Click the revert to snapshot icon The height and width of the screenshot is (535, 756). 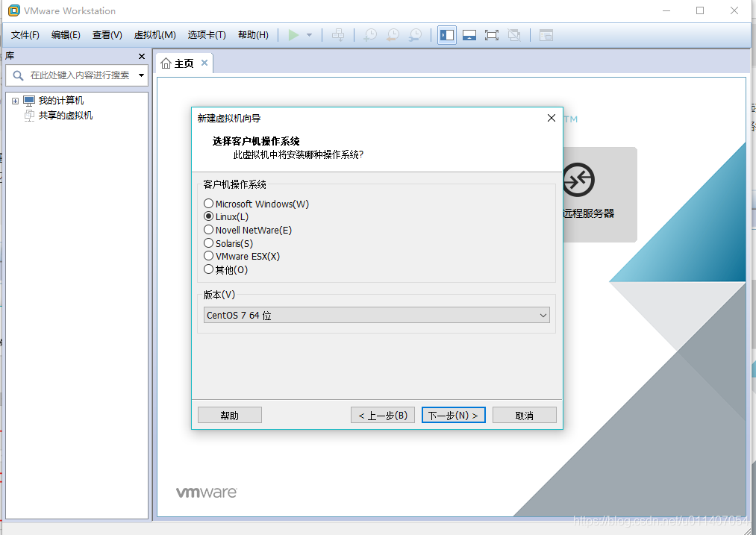[393, 35]
